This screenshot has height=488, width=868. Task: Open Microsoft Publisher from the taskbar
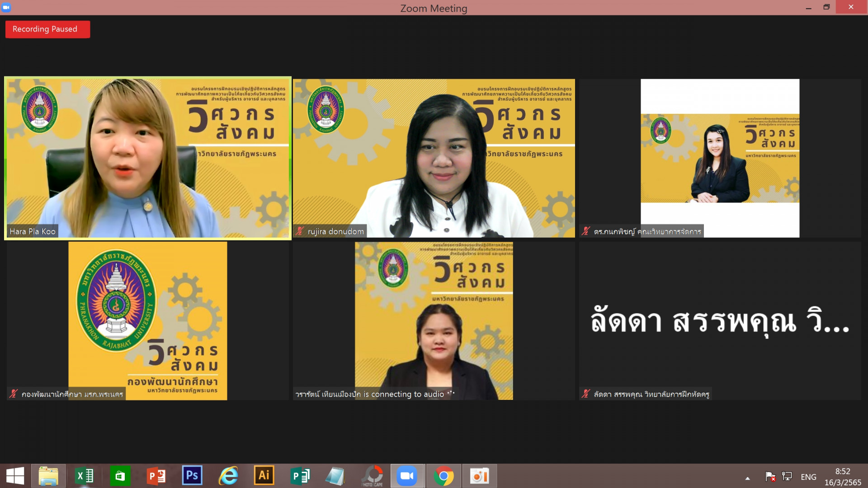tap(300, 476)
